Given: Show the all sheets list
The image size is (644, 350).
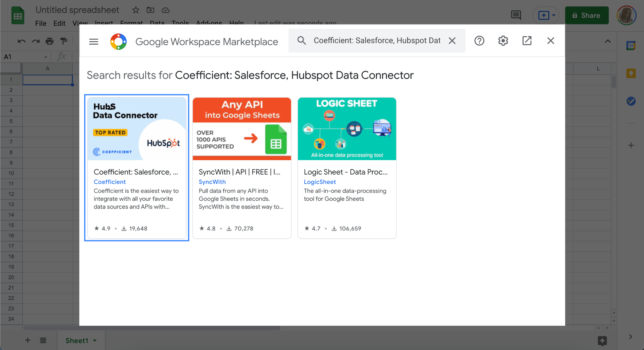Looking at the screenshot, I should [43, 340].
